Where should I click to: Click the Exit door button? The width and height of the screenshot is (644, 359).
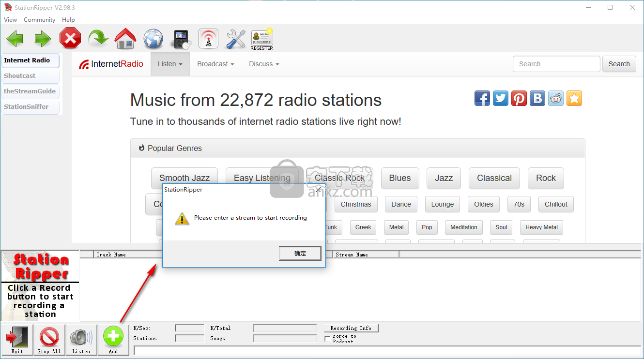pyautogui.click(x=17, y=340)
